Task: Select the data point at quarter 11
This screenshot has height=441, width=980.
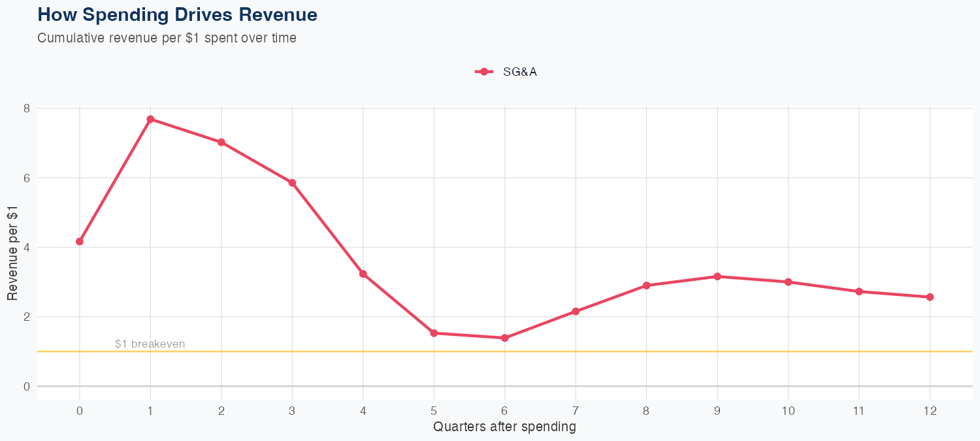Action: (x=859, y=291)
